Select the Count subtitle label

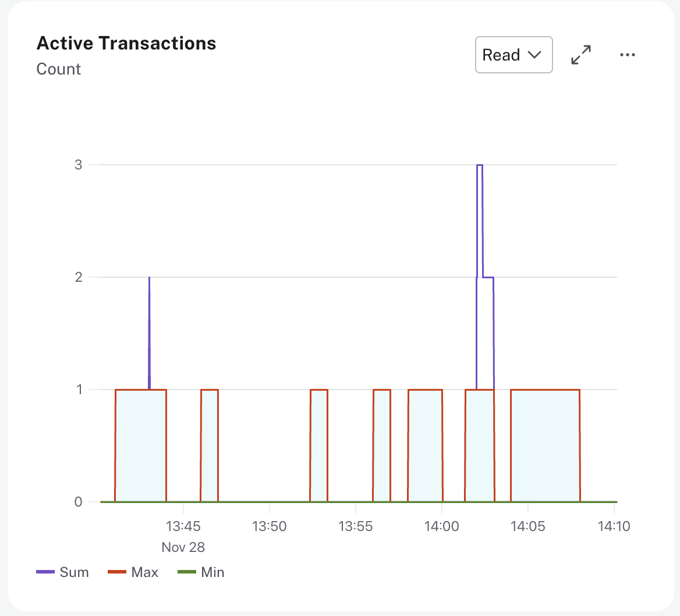[58, 69]
